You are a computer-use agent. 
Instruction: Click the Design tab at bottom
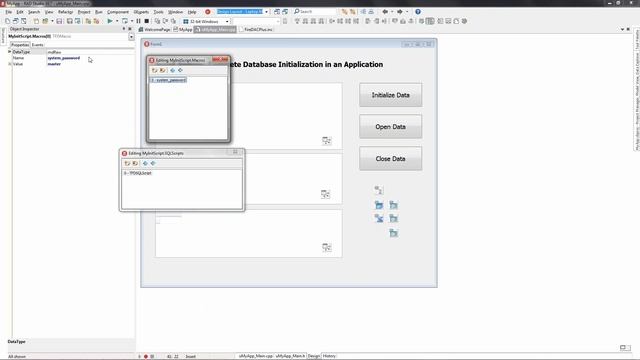coord(313,356)
